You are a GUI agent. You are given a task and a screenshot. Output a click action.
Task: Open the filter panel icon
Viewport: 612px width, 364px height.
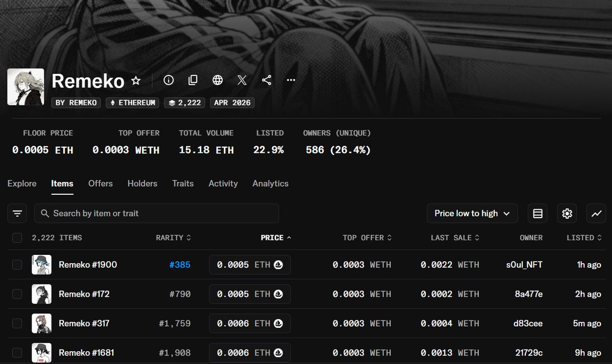pos(17,213)
